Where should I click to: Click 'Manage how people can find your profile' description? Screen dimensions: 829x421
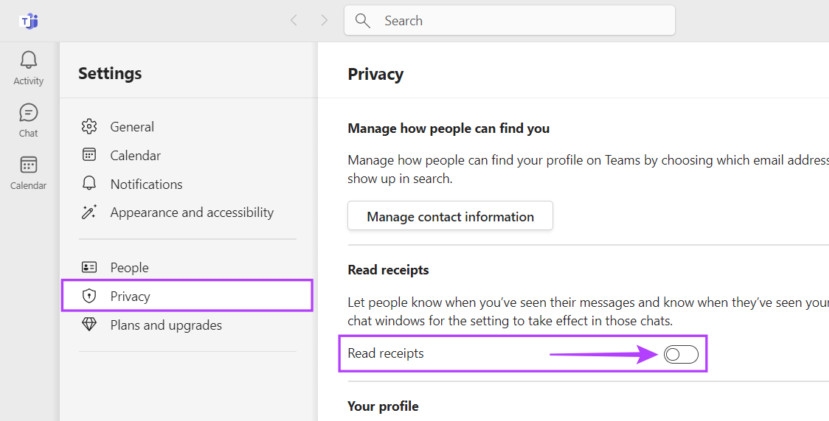coord(588,169)
